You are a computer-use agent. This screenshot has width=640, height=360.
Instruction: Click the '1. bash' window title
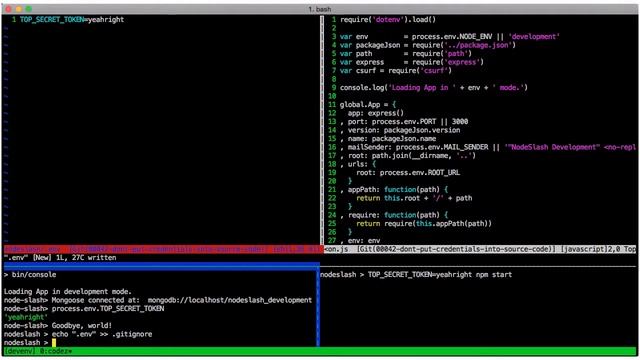(320, 9)
